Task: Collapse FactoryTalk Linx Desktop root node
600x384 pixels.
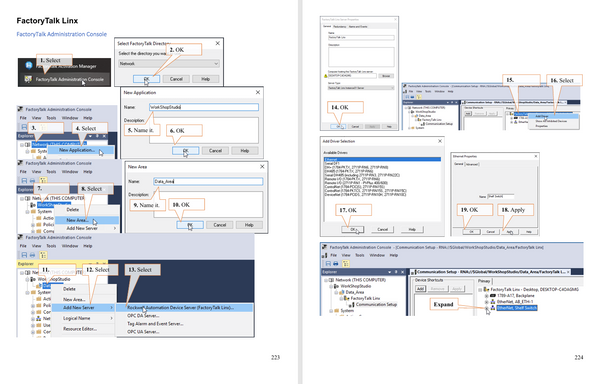Action: pyautogui.click(x=480, y=290)
